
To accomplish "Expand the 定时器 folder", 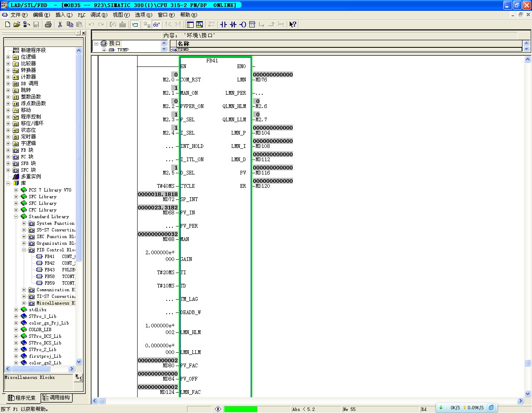I will click(8, 137).
